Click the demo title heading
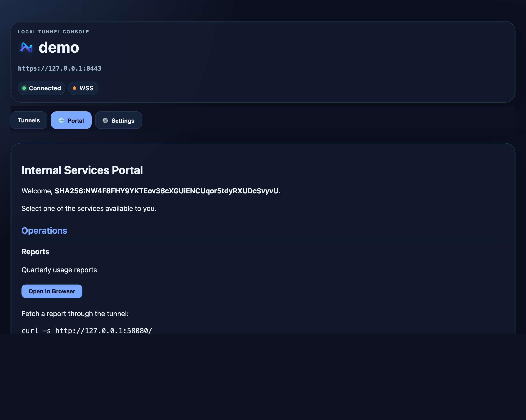The image size is (526, 420). (x=59, y=47)
